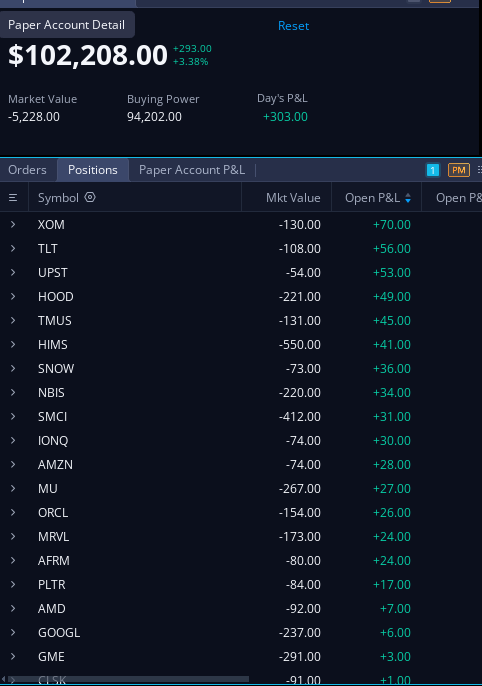Expand the SNOW position row
Image resolution: width=482 pixels, height=686 pixels.
point(13,368)
